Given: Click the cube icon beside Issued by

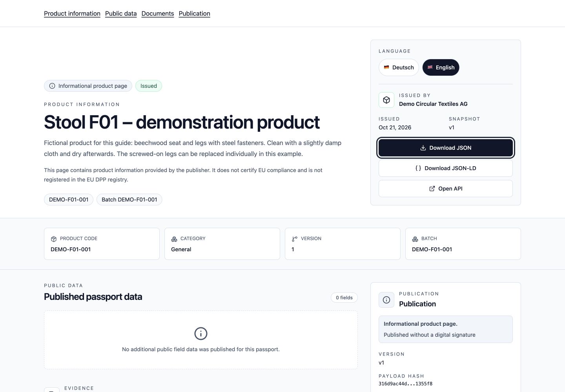Looking at the screenshot, I should pyautogui.click(x=386, y=100).
